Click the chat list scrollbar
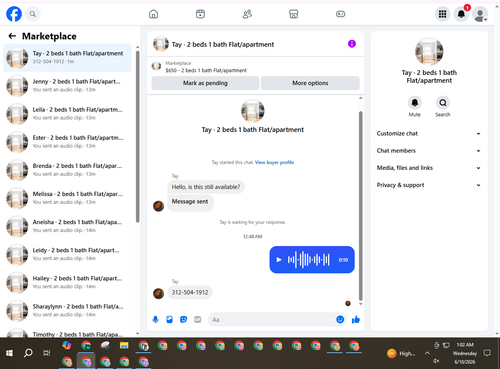Viewport: 500px width, 369px height. (137, 137)
